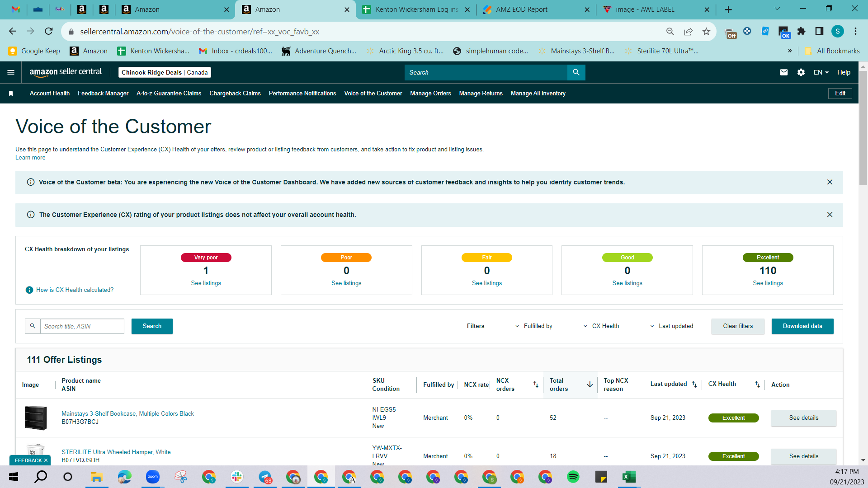Expand the Fulfilled by filter dropdown
This screenshot has height=488, width=868.
click(534, 326)
